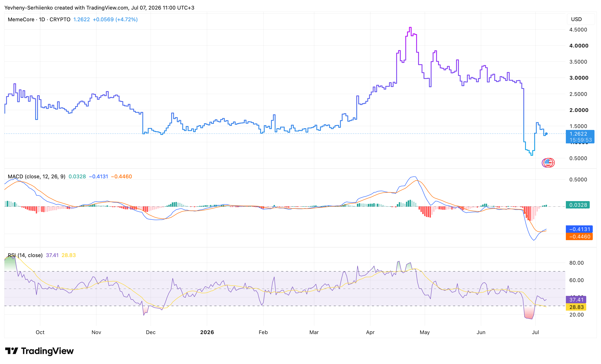Click the 80.00 RSI axis label
The height and width of the screenshot is (364, 601).
point(576,263)
